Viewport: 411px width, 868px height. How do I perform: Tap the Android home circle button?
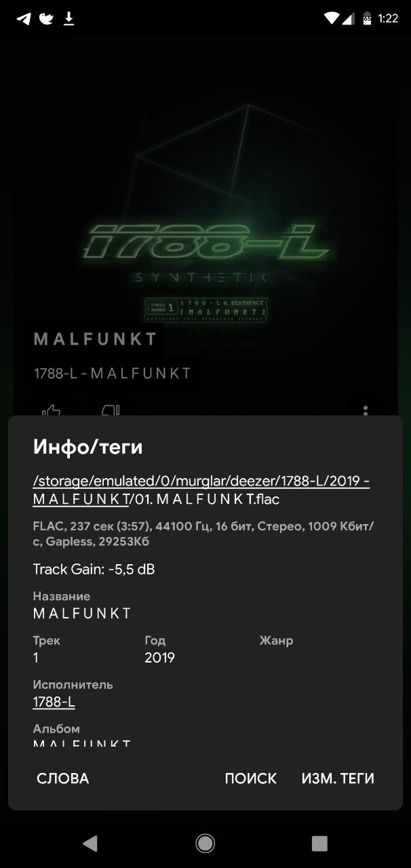tap(205, 843)
